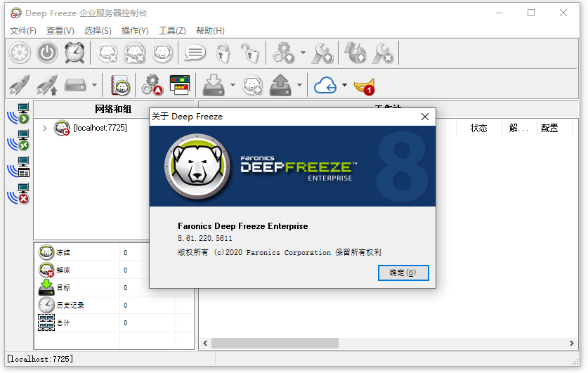Screen dimensions: 588x373
Task: Confirm the About dialog with 确定(O)
Action: (x=403, y=273)
